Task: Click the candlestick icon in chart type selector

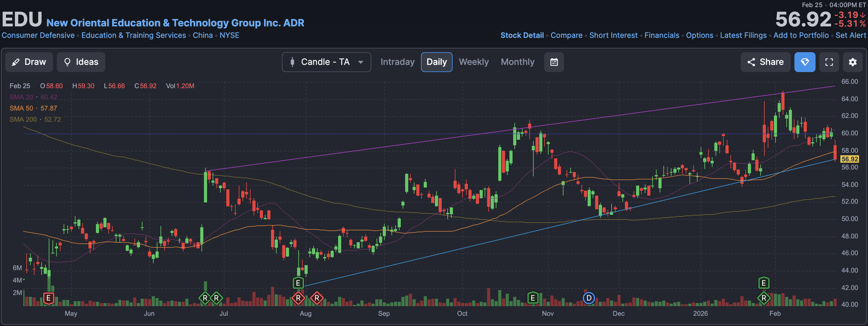Action: (x=292, y=62)
